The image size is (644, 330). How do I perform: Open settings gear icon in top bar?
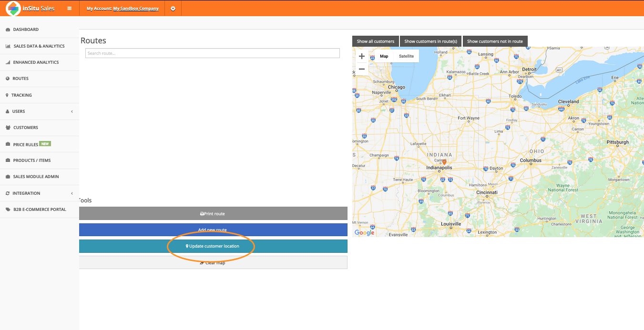(173, 9)
